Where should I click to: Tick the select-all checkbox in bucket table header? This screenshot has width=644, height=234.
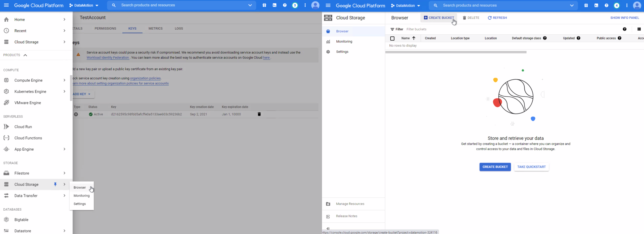click(392, 38)
